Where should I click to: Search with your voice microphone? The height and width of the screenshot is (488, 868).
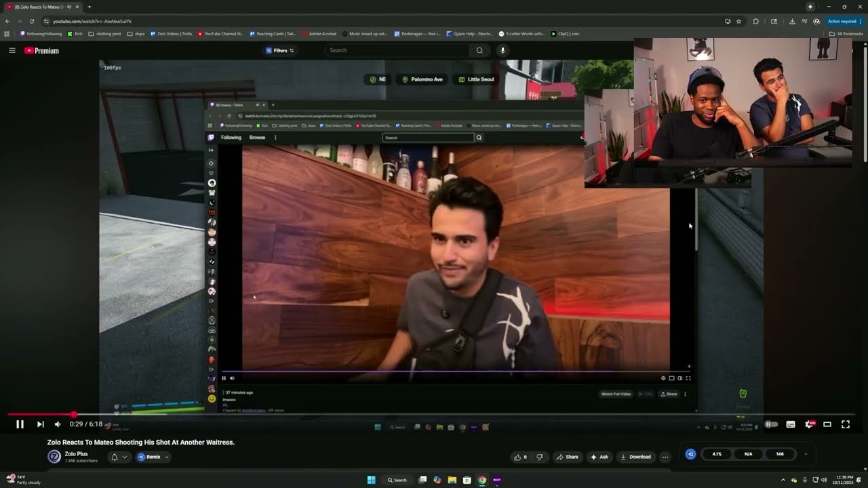[x=502, y=50]
